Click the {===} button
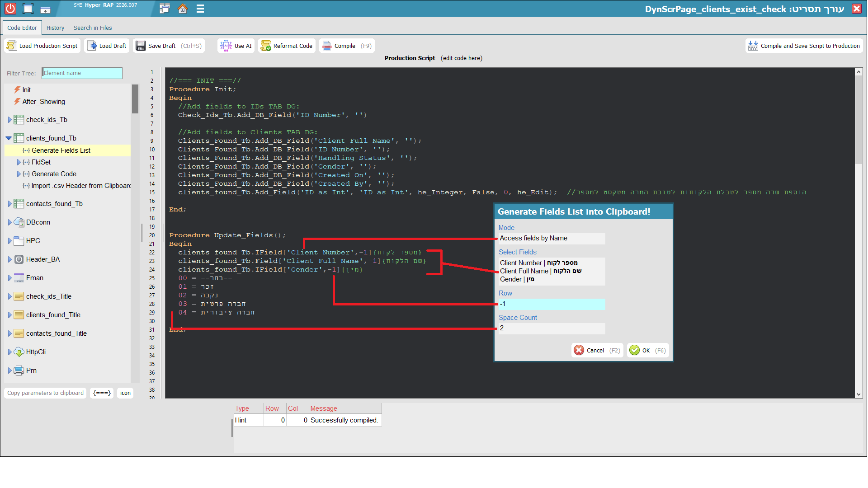868x488 pixels. 102,393
